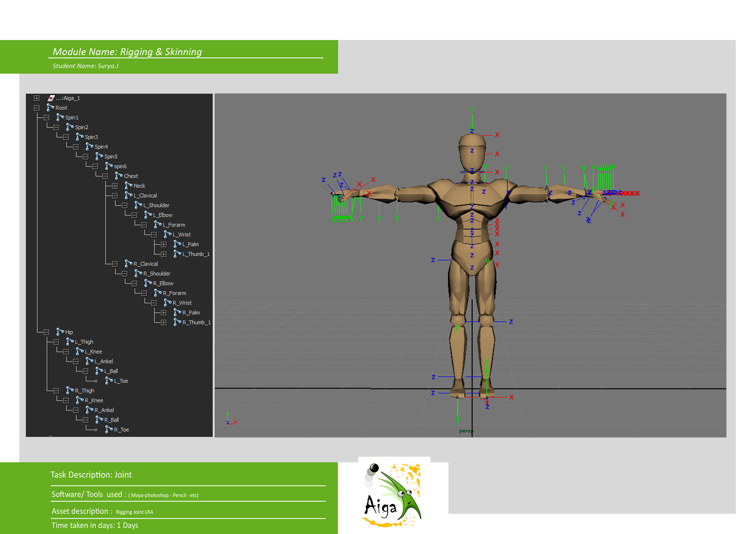The image size is (756, 534).
Task: Select the L_Knee joint icon
Action: coord(79,351)
